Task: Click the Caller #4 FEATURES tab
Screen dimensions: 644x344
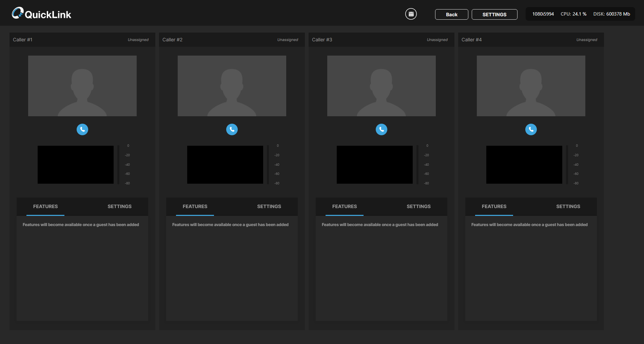Action: coord(494,206)
